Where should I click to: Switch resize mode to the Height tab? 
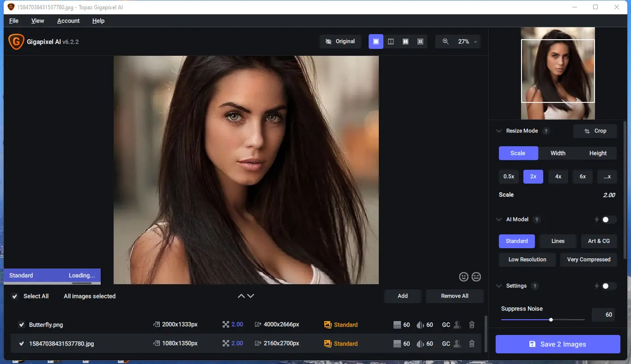point(598,153)
